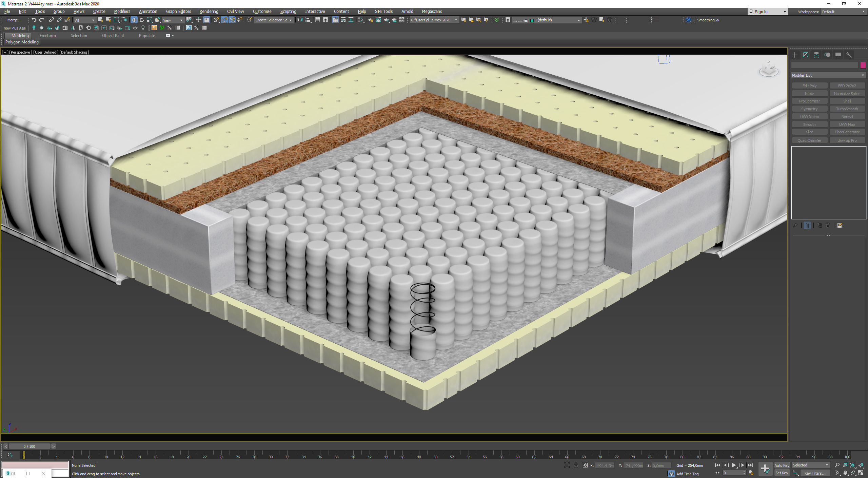Click the Select by Name icon

pos(108,20)
